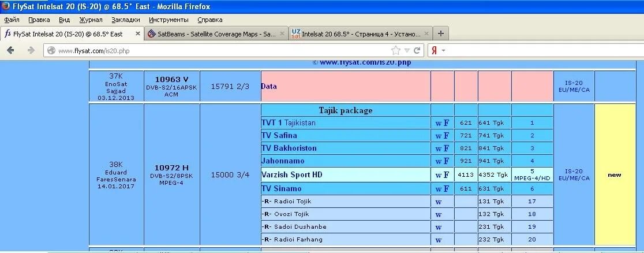Click the W web icon for Jahonnamo

click(438, 161)
